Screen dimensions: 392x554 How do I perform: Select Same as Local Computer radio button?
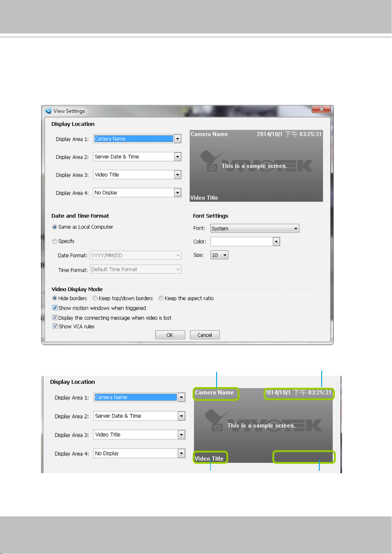[54, 227]
